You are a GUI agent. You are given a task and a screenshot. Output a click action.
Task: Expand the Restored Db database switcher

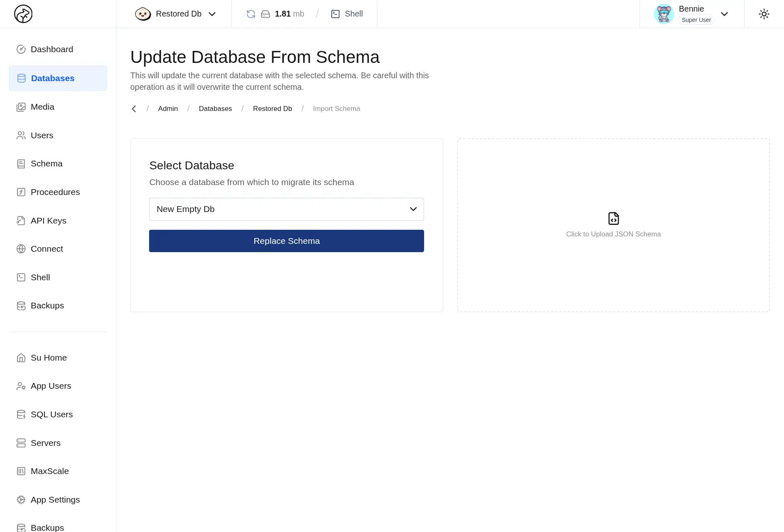(x=176, y=14)
